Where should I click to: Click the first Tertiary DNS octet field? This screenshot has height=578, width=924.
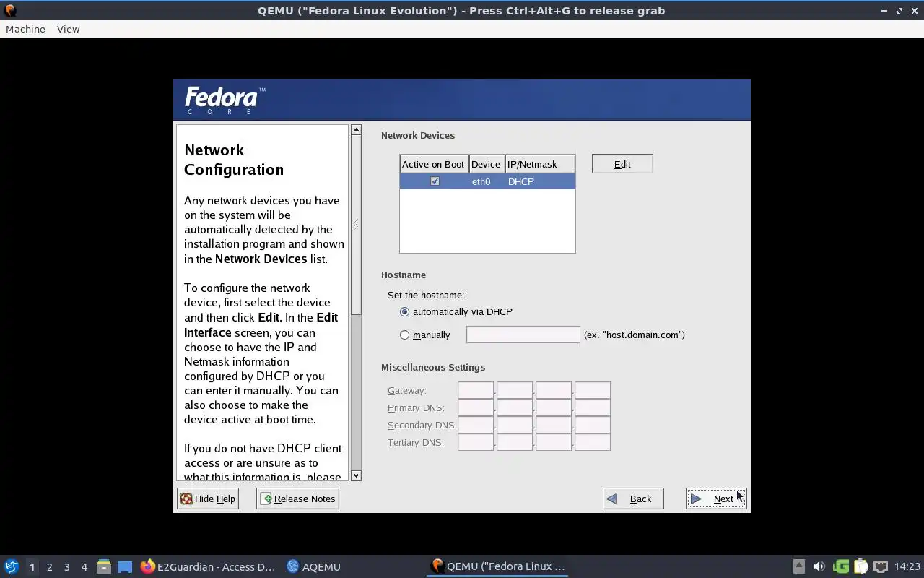click(x=476, y=442)
